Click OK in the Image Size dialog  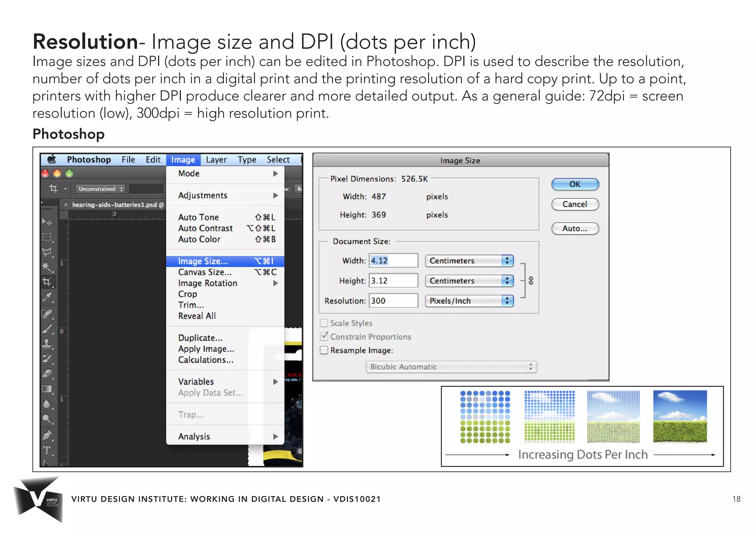575,184
